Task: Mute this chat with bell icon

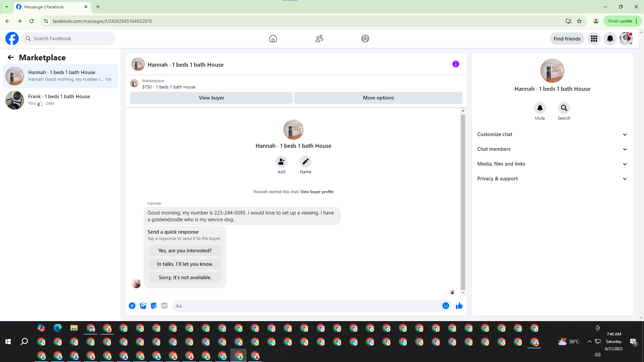Action: point(540,108)
